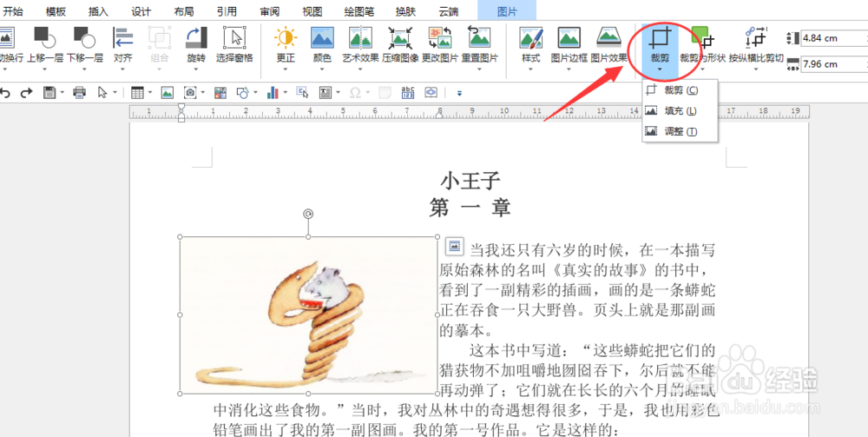Click the insert picture icon in quick toolbar
The image size is (868, 437).
[x=168, y=93]
